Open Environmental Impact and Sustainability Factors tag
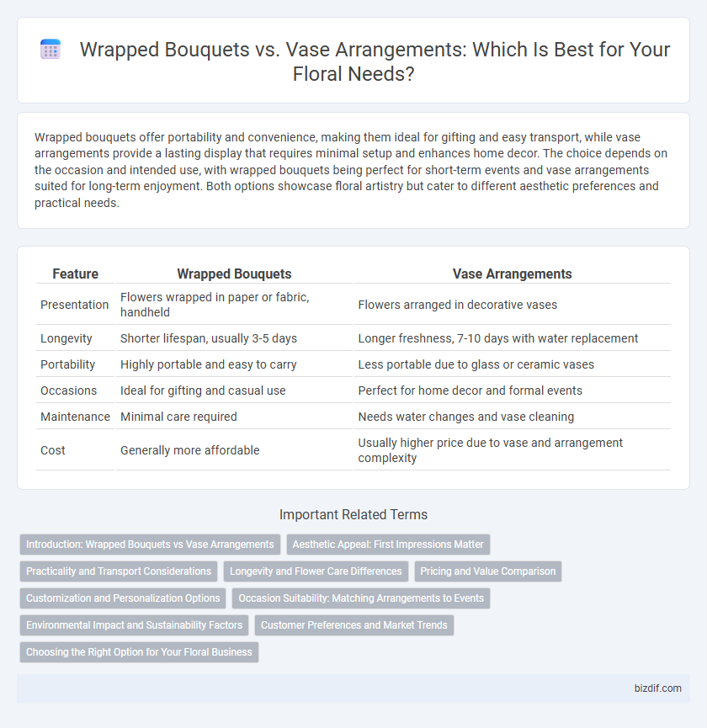Image resolution: width=707 pixels, height=728 pixels. [x=134, y=625]
